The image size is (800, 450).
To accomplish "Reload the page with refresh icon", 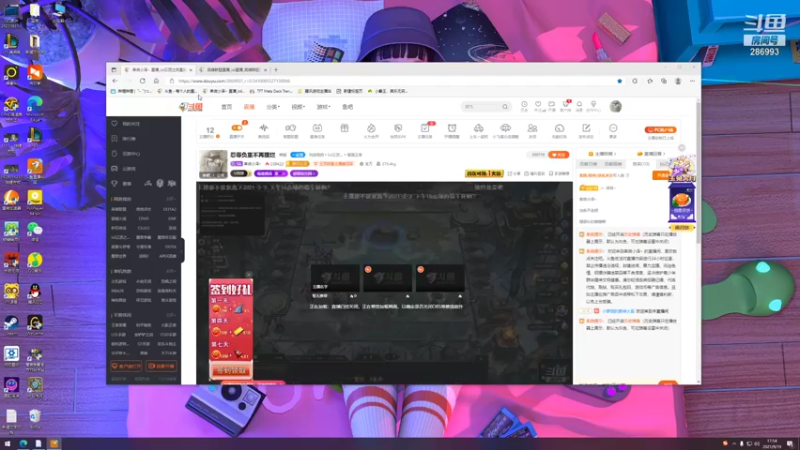I will pyautogui.click(x=142, y=81).
